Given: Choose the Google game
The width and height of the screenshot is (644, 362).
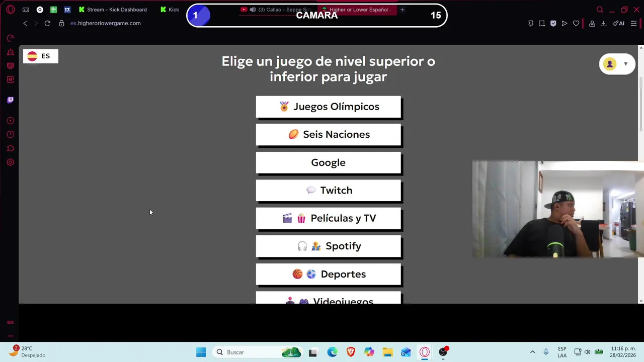Looking at the screenshot, I should point(328,162).
